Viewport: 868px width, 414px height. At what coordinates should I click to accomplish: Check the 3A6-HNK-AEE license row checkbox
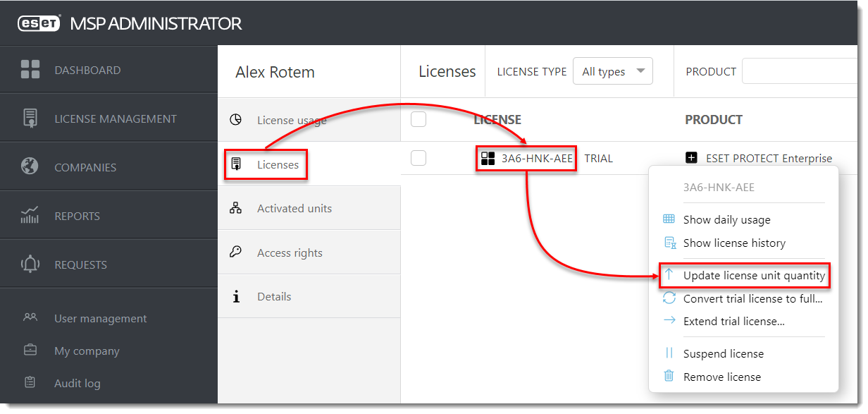pyautogui.click(x=418, y=158)
